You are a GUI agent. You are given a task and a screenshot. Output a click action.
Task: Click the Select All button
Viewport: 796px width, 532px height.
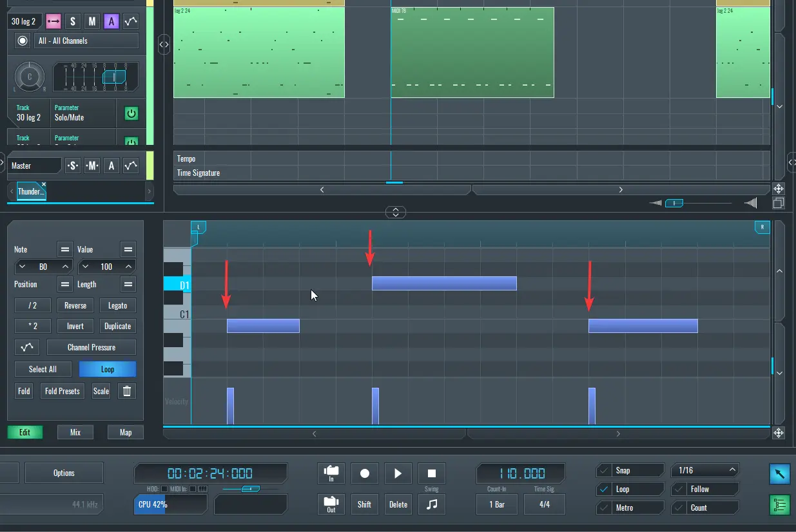coord(43,369)
